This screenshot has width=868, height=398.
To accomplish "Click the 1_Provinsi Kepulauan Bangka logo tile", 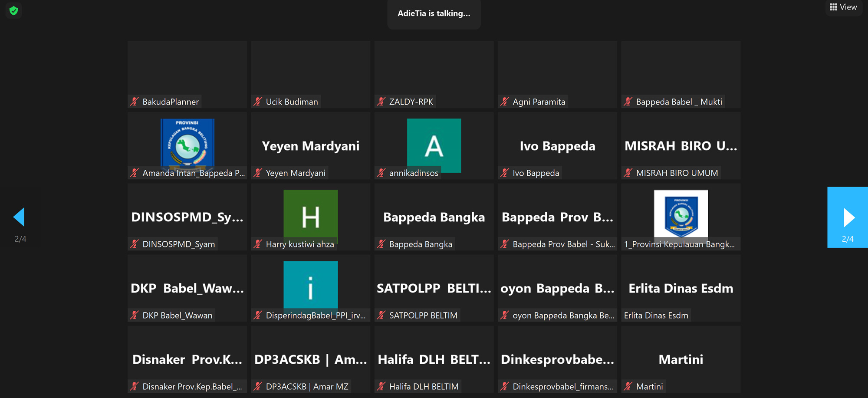I will [x=681, y=214].
